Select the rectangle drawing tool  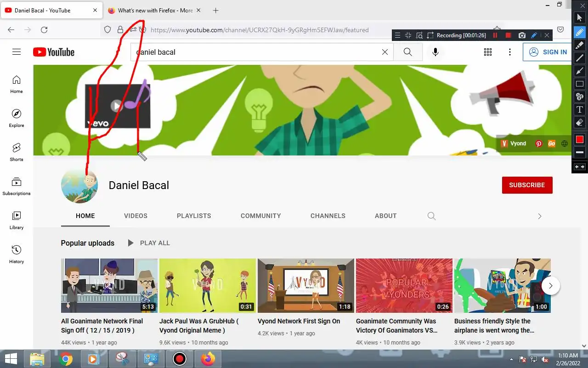tap(580, 84)
